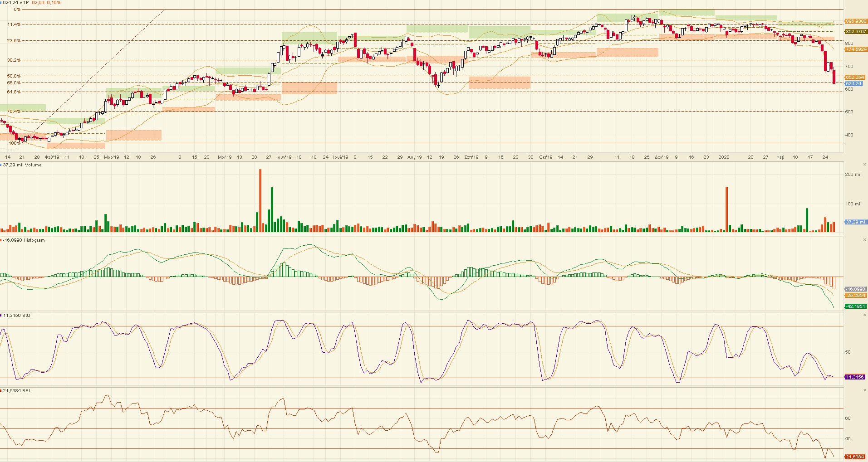The width and height of the screenshot is (868, 462).
Task: Click the 2020 marker on time axis
Action: point(724,157)
